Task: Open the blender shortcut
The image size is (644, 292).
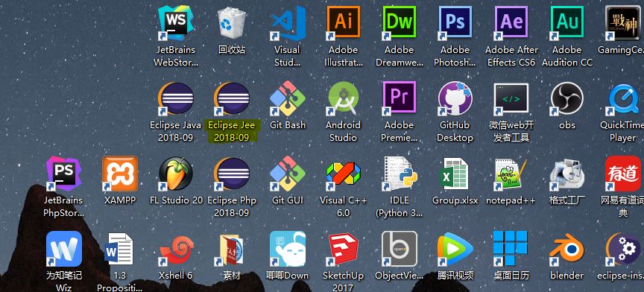Action: pos(566,249)
